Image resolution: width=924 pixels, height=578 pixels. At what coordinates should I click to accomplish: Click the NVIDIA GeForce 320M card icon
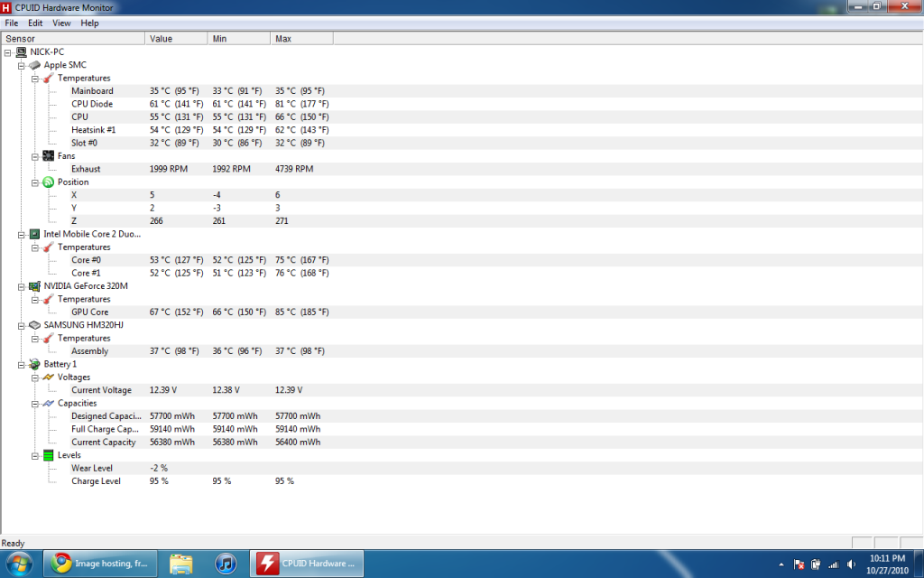(35, 286)
